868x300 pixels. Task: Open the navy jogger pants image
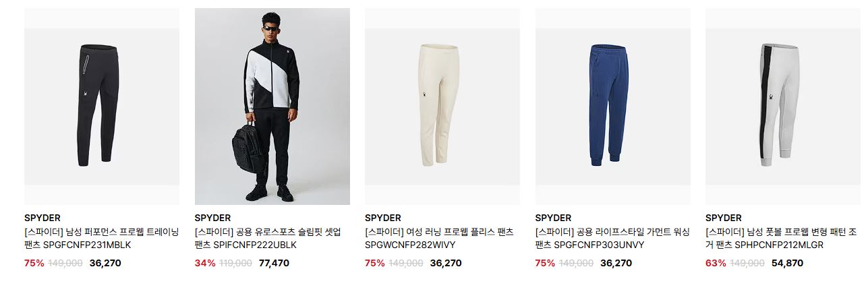[613, 107]
